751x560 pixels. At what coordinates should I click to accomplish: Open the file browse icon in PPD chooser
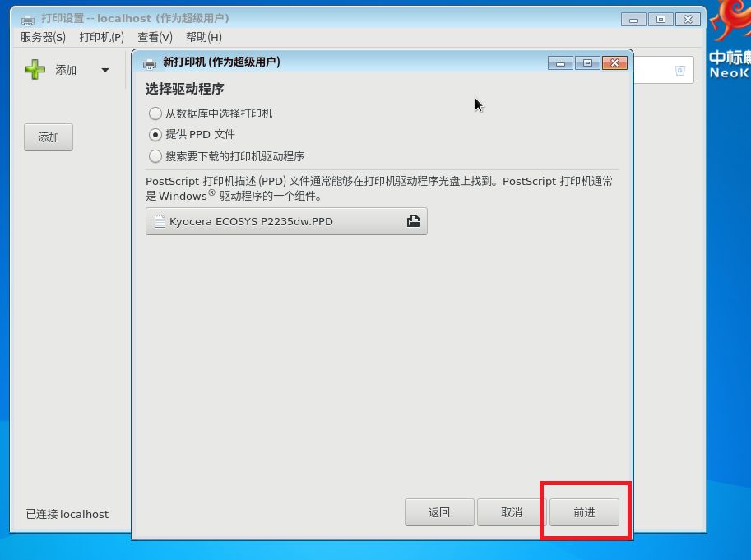[x=413, y=220]
